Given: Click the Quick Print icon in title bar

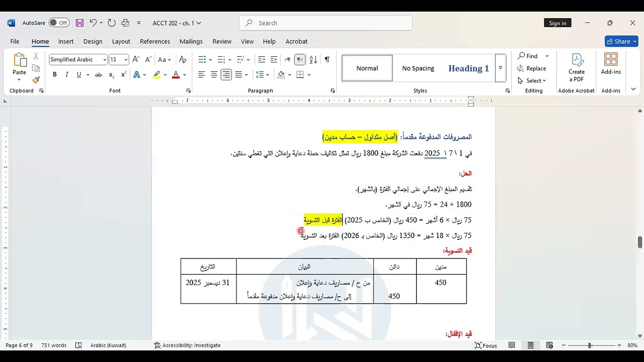Looking at the screenshot, I should tap(125, 23).
